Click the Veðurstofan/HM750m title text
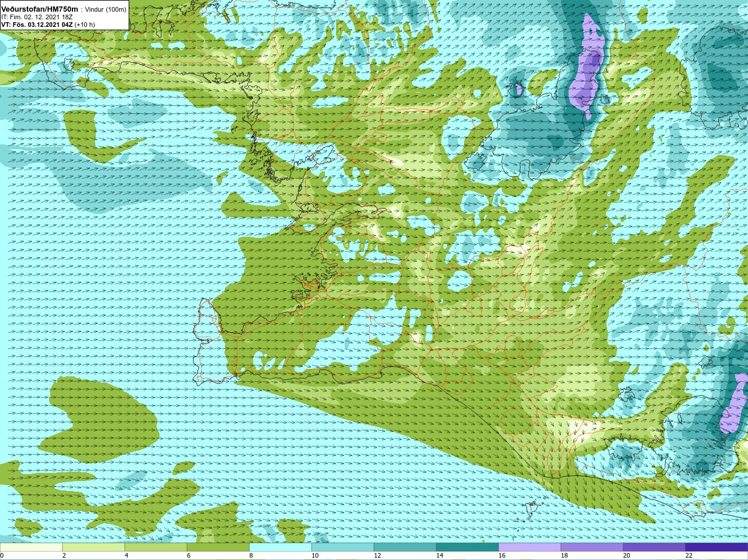This screenshot has width=748, height=560. coord(40,9)
